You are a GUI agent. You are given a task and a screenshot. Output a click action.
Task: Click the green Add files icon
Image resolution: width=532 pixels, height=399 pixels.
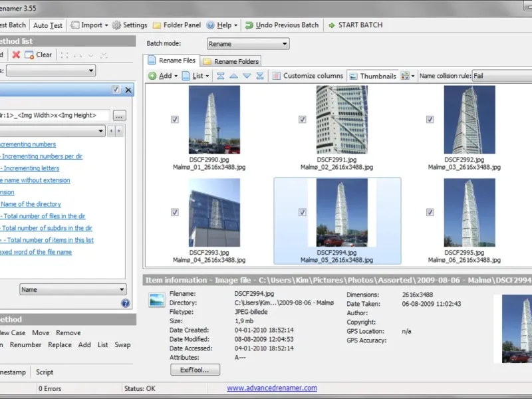click(152, 76)
